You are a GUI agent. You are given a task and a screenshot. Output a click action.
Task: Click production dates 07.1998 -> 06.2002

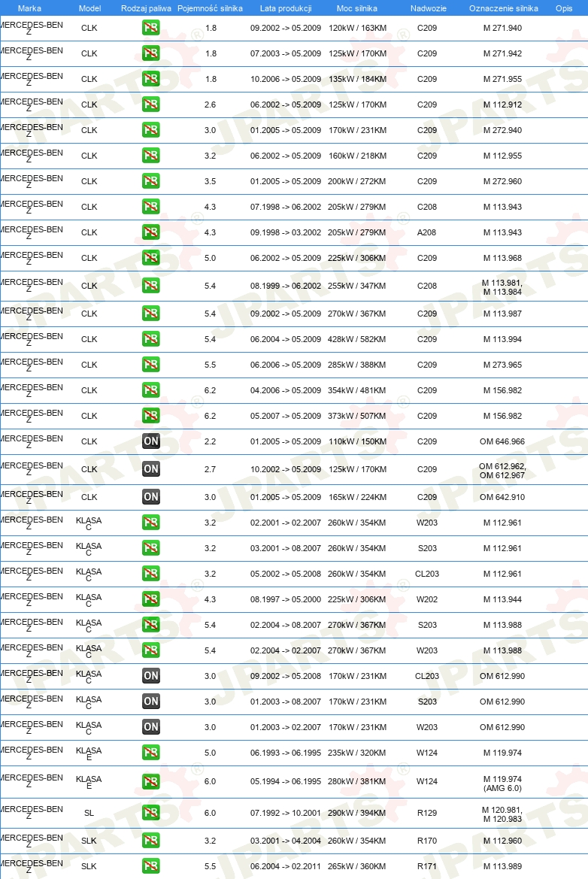point(286,207)
